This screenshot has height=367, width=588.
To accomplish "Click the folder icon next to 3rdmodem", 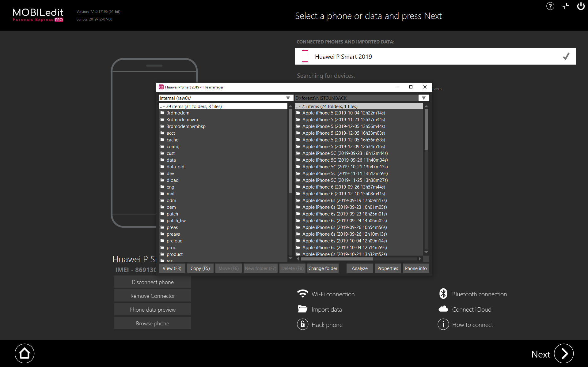I will [162, 113].
